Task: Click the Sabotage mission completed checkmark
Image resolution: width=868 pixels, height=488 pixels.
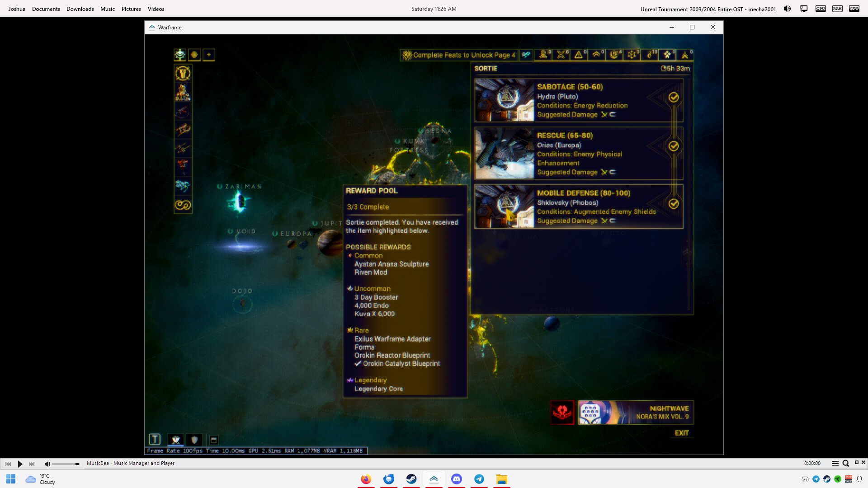Action: point(674,97)
